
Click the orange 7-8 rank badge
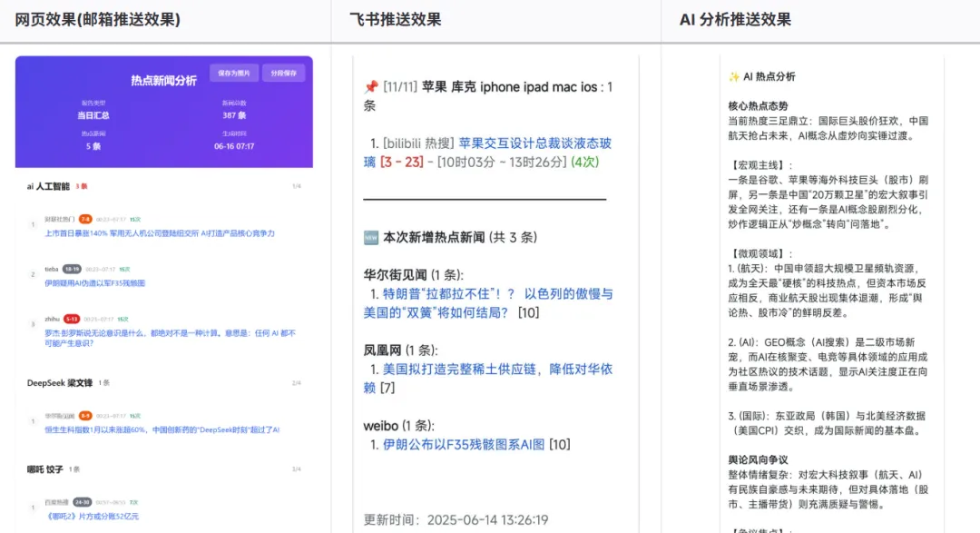tap(85, 219)
